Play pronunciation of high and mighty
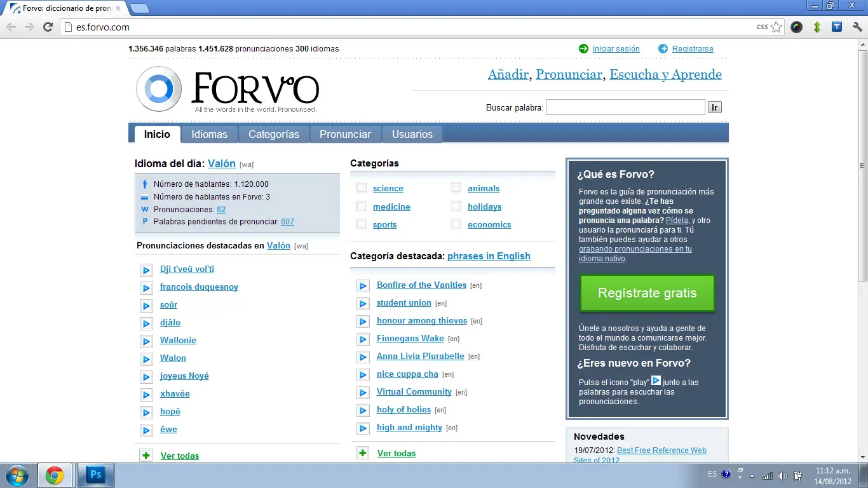The height and width of the screenshot is (488, 868). coord(363,428)
